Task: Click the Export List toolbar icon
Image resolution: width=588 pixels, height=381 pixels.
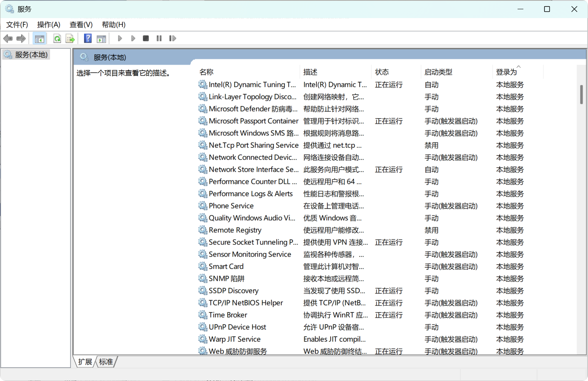Action: pos(70,38)
